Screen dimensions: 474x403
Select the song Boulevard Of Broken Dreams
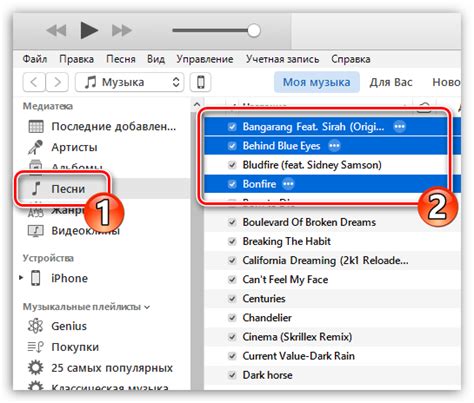pos(309,222)
